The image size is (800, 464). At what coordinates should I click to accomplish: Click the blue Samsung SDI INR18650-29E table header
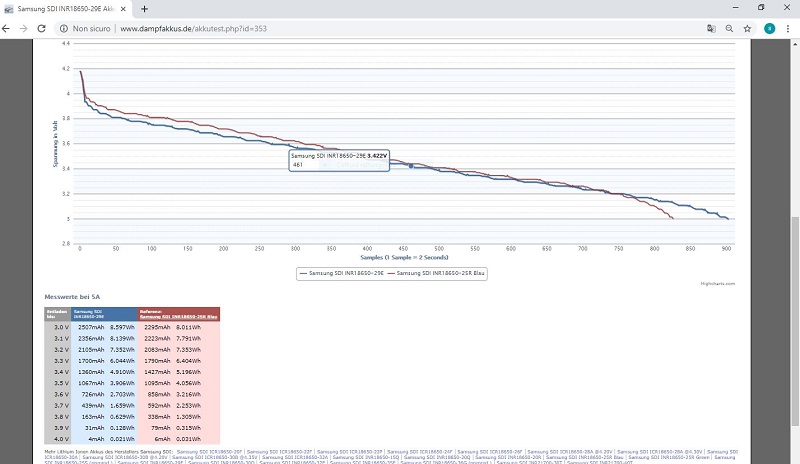(x=104, y=314)
